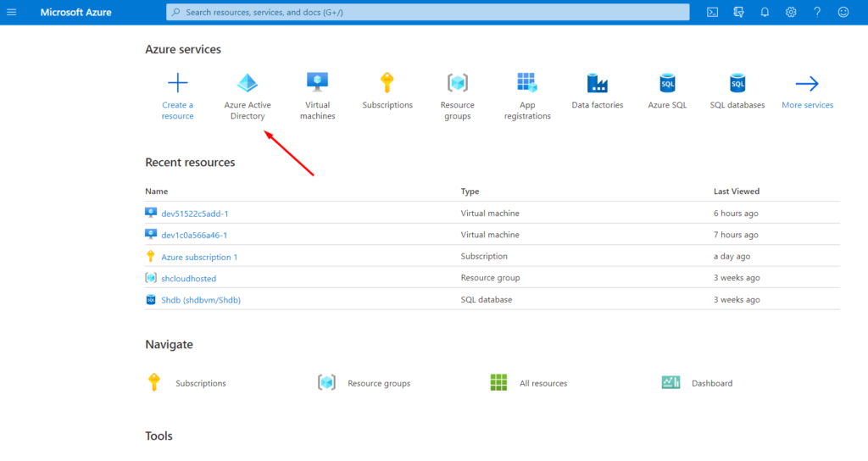
Task: Open Cloud Shell from the top bar
Action: click(x=712, y=12)
